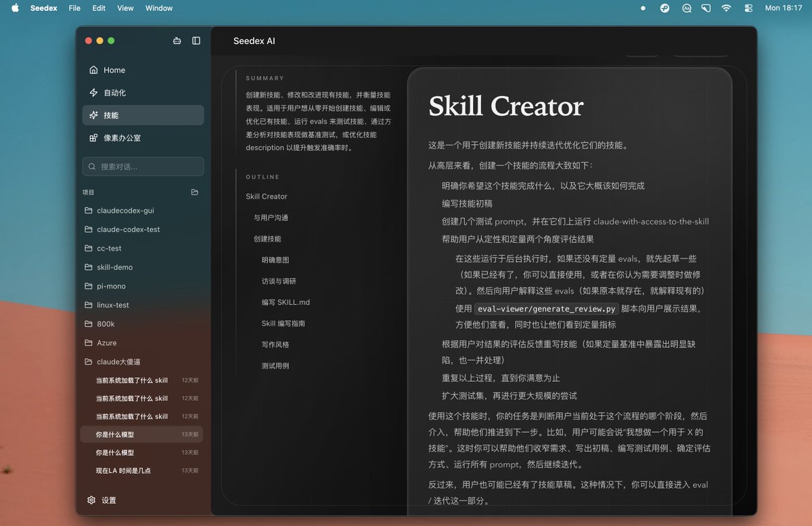Jump to 编写 SKILL.md outline entry
This screenshot has width=812, height=526.
tap(286, 303)
